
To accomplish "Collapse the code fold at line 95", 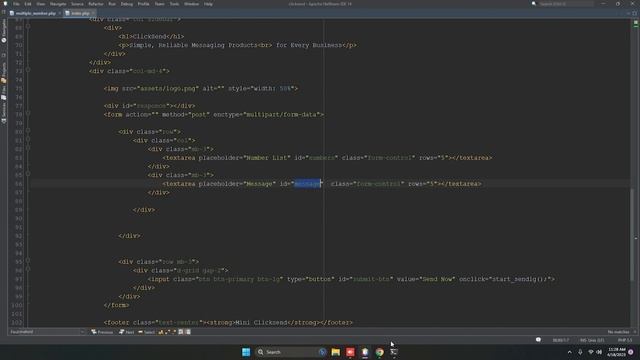I will click(x=28, y=260).
